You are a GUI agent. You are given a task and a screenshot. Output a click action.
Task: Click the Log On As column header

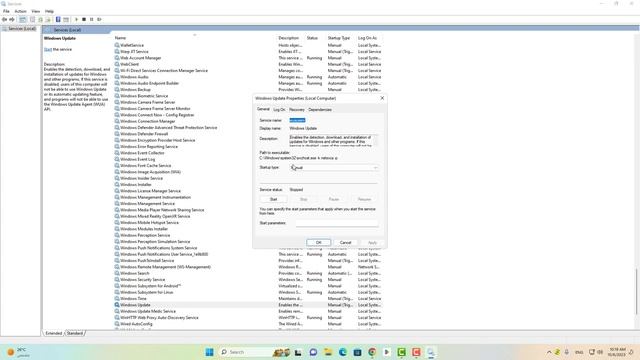[367, 38]
